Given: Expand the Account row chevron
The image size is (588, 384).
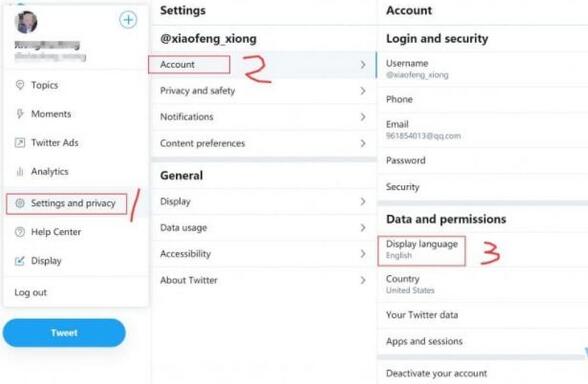Looking at the screenshot, I should [363, 64].
